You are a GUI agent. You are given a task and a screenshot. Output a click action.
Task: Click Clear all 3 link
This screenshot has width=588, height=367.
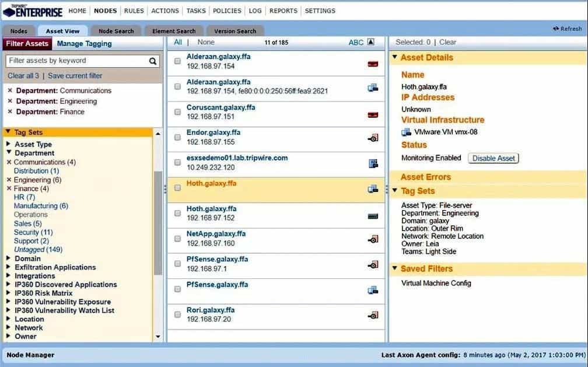(x=23, y=76)
